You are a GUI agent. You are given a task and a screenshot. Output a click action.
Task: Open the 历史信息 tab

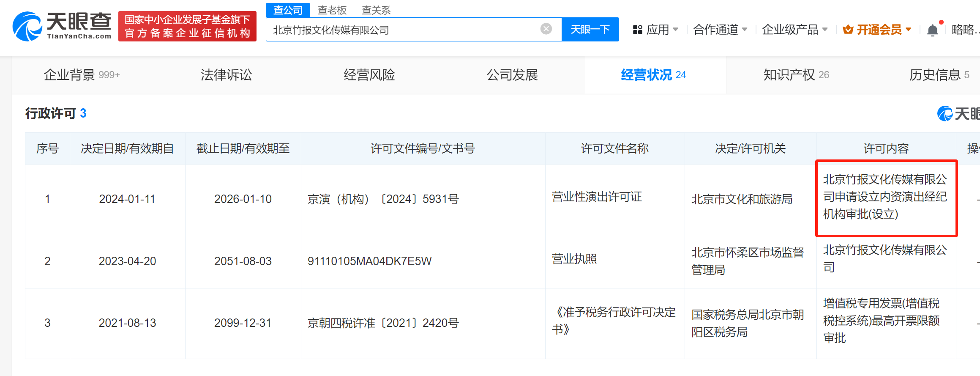coord(939,75)
